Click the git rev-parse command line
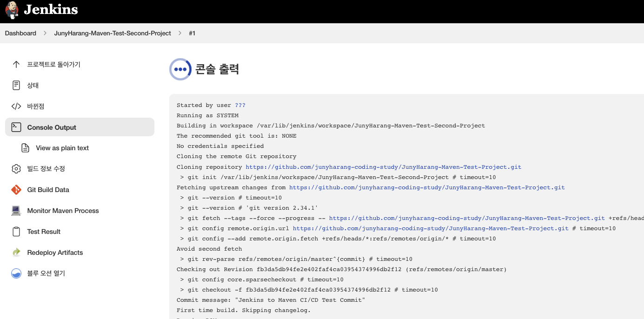Image resolution: width=644 pixels, height=319 pixels. point(296,259)
